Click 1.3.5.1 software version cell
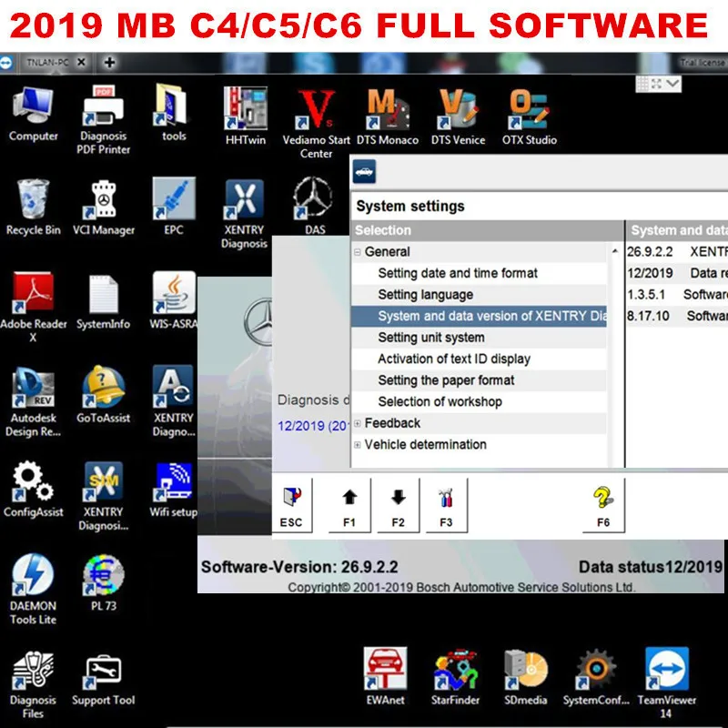Image resolution: width=728 pixels, height=728 pixels. click(x=646, y=294)
